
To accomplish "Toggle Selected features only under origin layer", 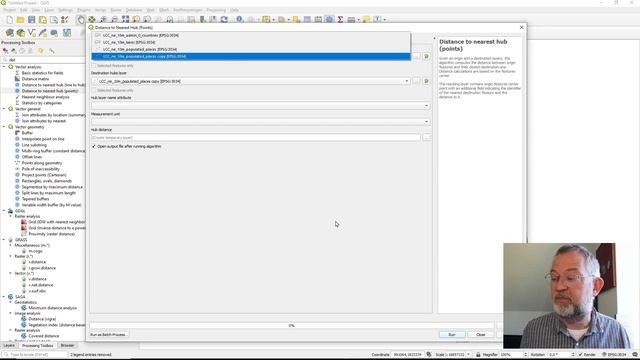I will (94, 65).
